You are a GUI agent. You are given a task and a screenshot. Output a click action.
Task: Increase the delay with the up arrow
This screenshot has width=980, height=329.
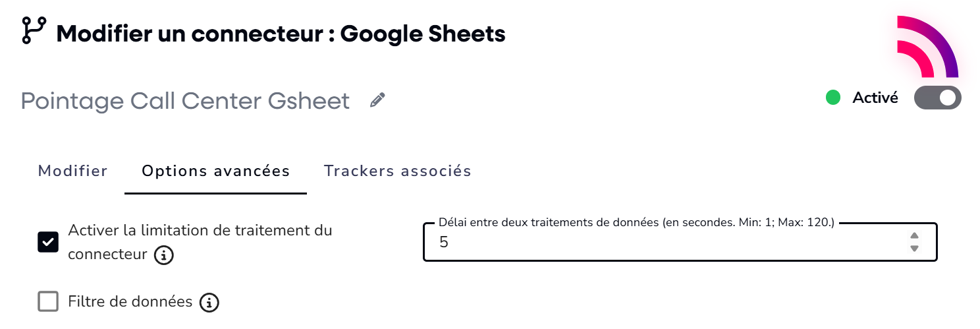click(913, 236)
